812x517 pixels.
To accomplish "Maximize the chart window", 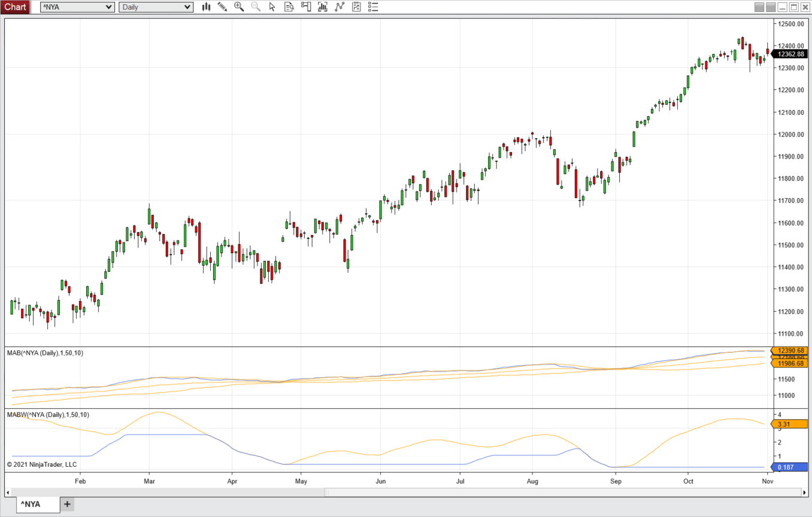I will click(793, 7).
